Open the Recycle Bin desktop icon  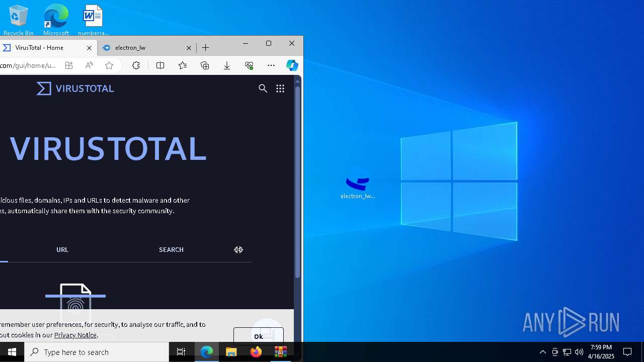coord(19,20)
